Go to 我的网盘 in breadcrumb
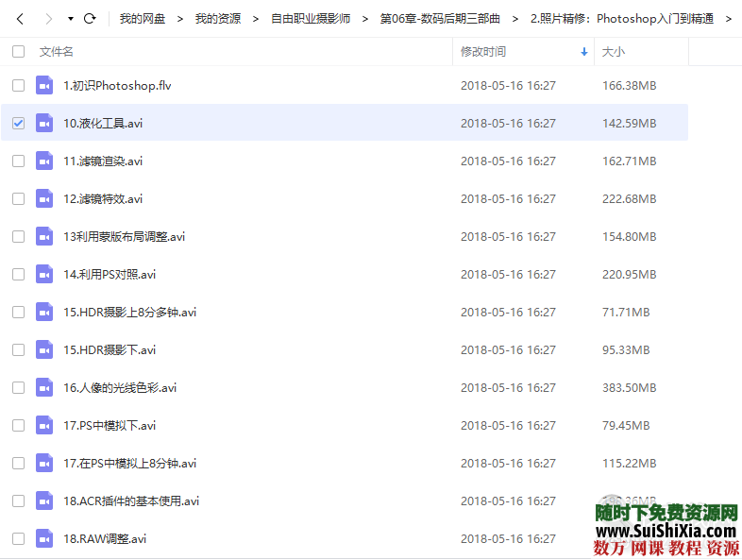742x560 pixels. point(142,19)
